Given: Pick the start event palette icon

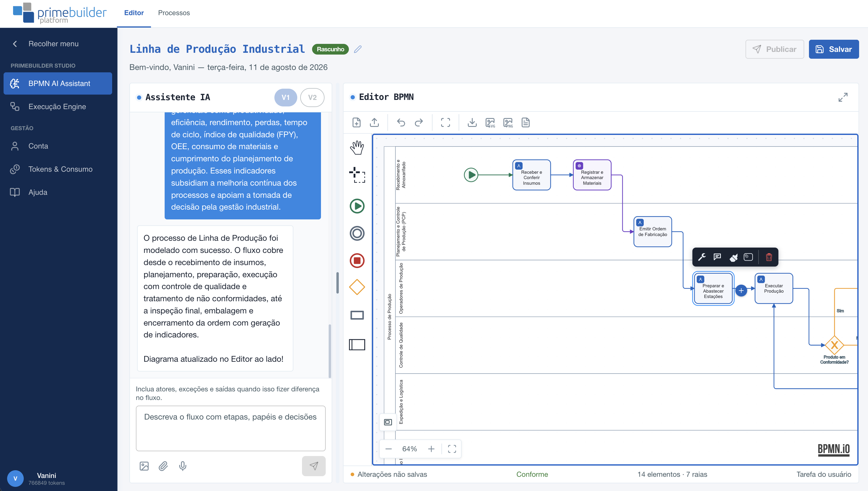Looking at the screenshot, I should [x=357, y=206].
